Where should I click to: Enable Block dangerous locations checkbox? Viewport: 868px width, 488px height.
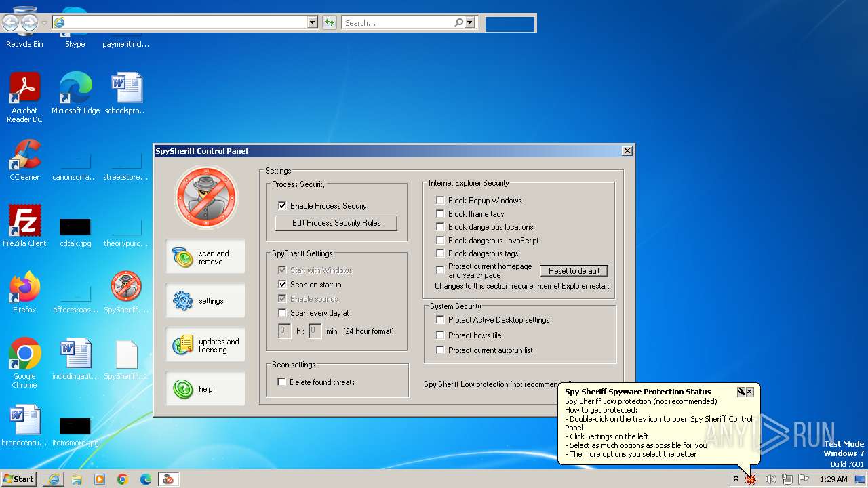tap(440, 227)
